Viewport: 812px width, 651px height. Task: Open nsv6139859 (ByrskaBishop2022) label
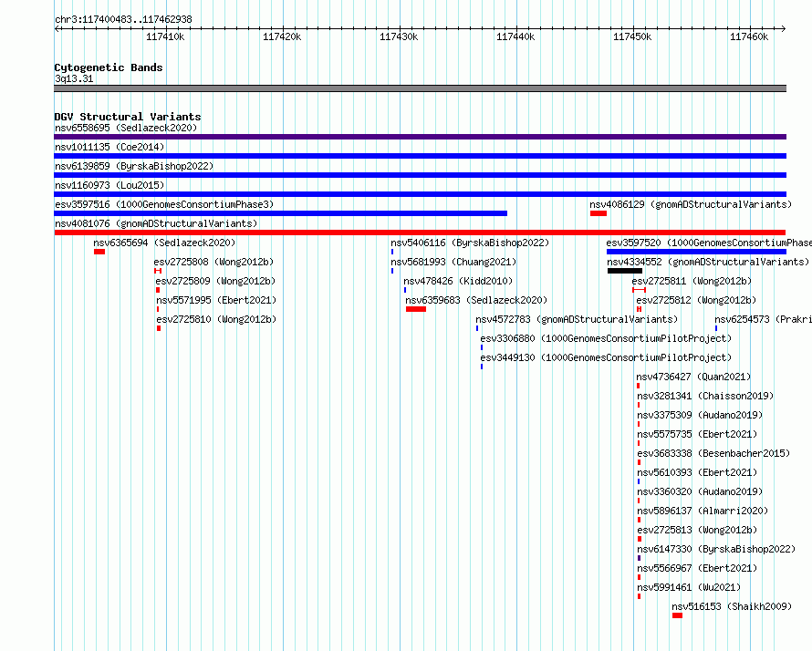(x=134, y=166)
